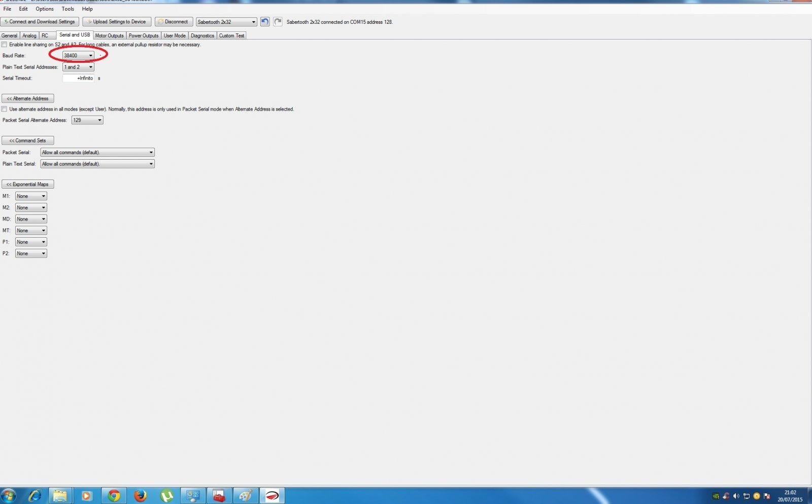
Task: Open the MT exponential map dropdown
Action: click(31, 231)
